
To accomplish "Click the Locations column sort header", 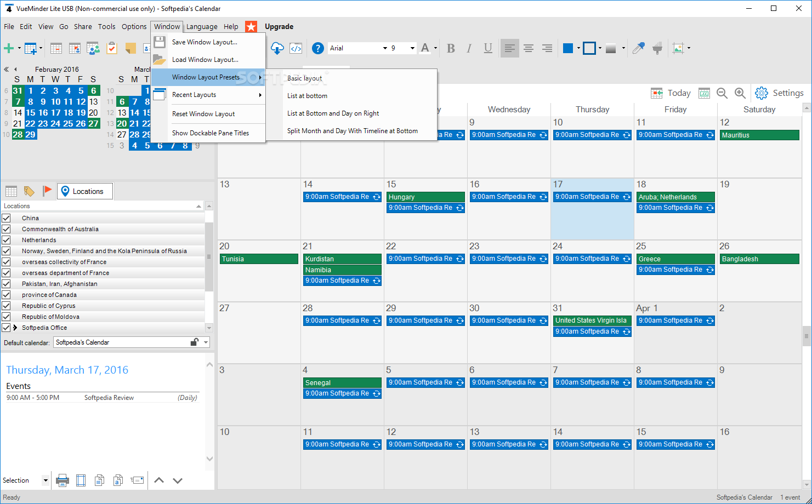I will pos(102,206).
